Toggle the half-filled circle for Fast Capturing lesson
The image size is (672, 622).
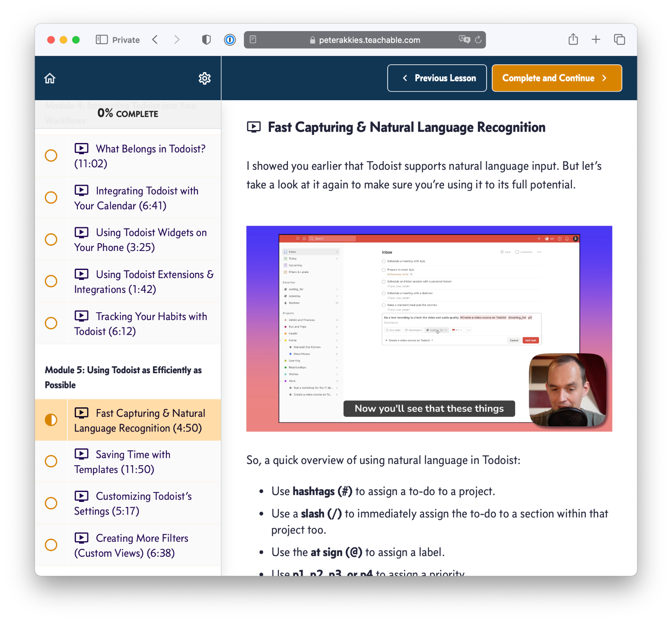[x=51, y=420]
